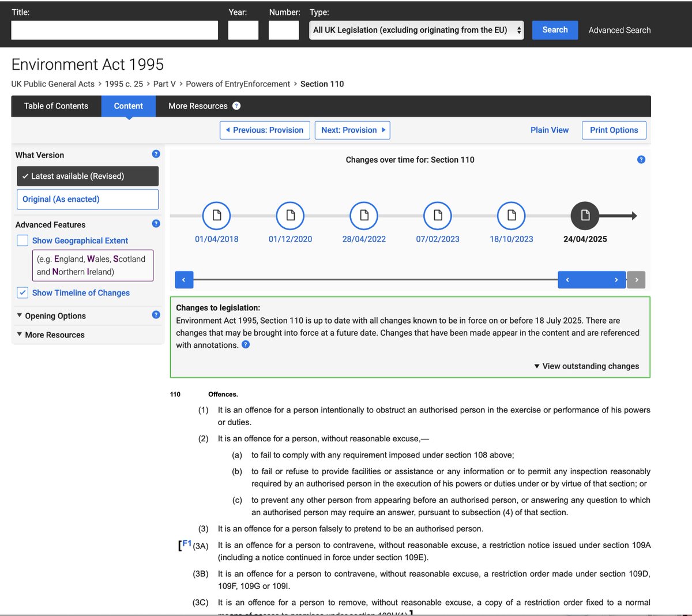Select Latest available (Revised) version

click(x=88, y=176)
